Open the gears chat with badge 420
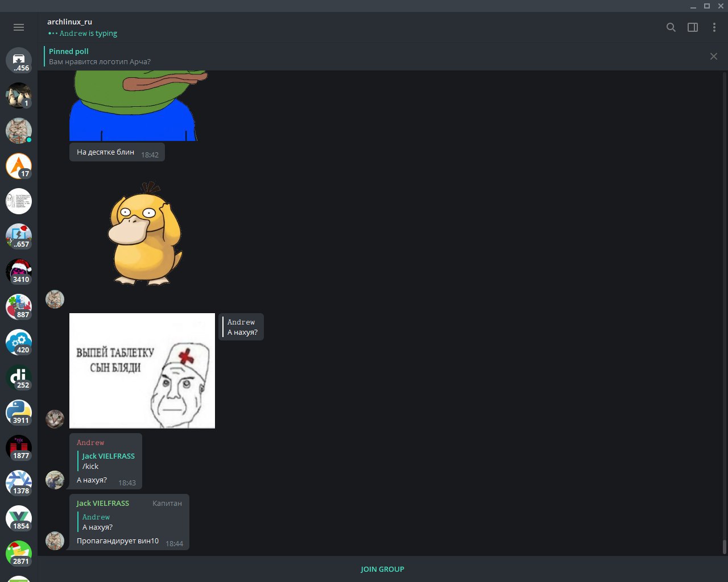Image resolution: width=728 pixels, height=582 pixels. (x=19, y=342)
